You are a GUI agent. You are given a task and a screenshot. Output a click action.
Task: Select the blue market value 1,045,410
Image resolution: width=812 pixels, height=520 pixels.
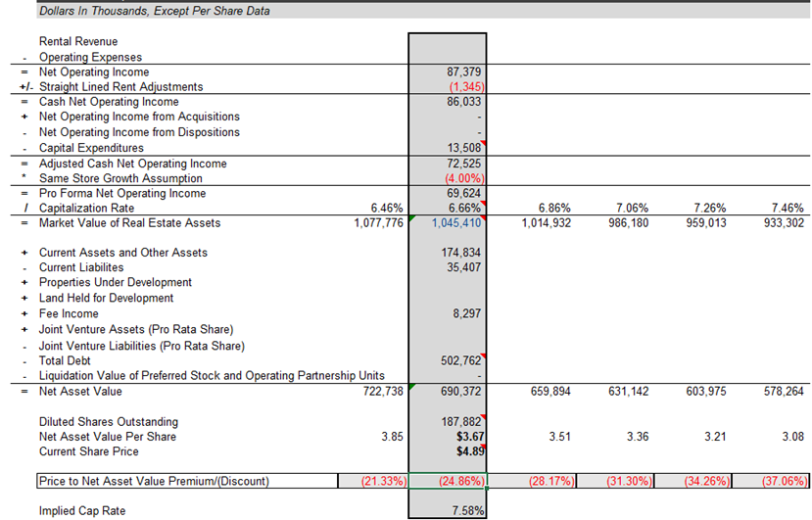[x=456, y=223]
